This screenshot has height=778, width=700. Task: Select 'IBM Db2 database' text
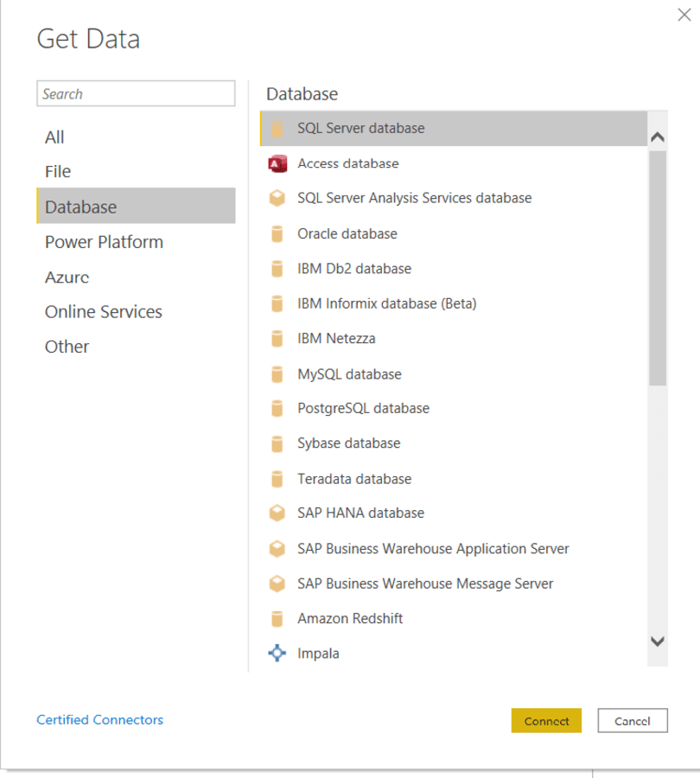[354, 269]
